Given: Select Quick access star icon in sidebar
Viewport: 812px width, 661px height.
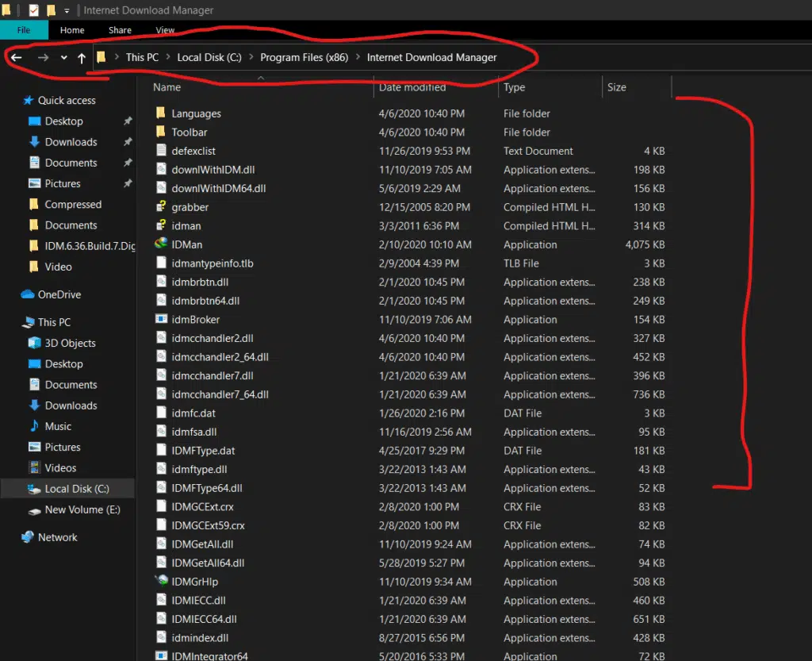Looking at the screenshot, I should [29, 100].
